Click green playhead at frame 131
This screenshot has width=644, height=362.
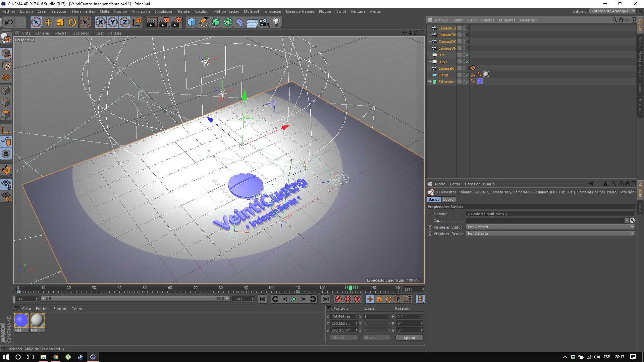[x=350, y=288]
